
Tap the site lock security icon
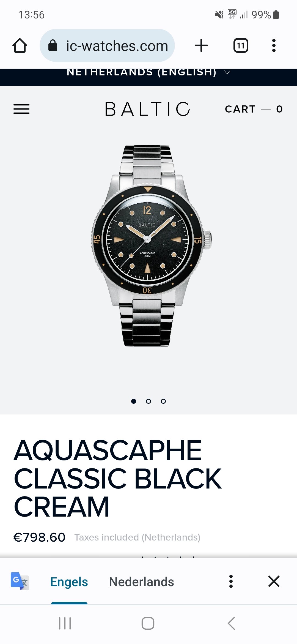click(53, 45)
